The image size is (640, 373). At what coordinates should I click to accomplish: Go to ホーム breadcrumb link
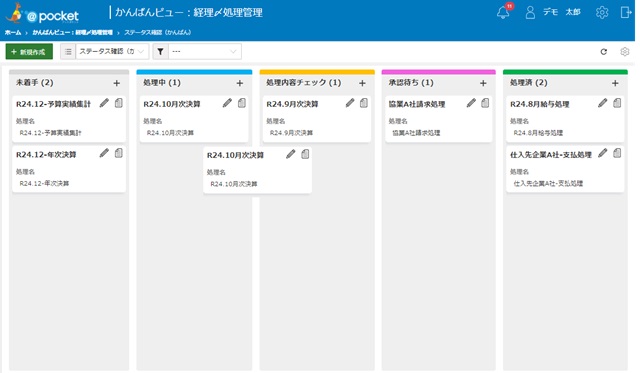tap(13, 32)
